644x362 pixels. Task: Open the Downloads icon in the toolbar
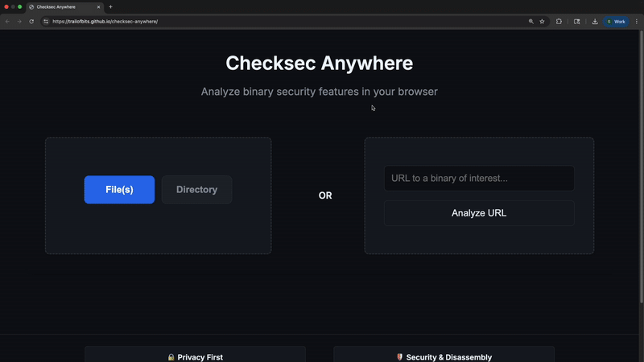[x=595, y=22]
